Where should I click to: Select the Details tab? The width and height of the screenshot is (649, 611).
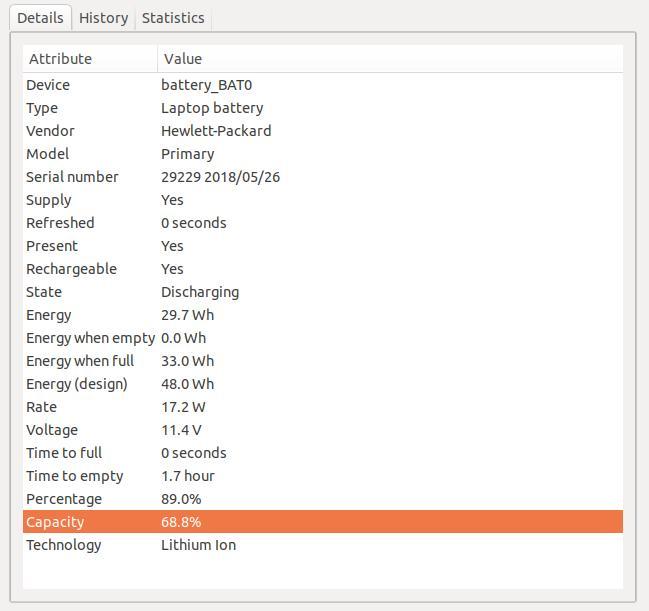click(41, 18)
